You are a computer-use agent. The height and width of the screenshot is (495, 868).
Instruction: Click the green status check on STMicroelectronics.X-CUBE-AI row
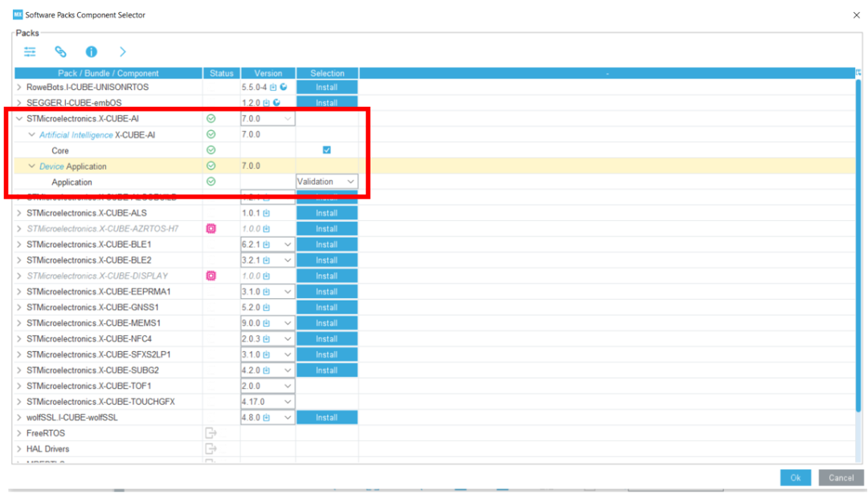pyautogui.click(x=211, y=118)
